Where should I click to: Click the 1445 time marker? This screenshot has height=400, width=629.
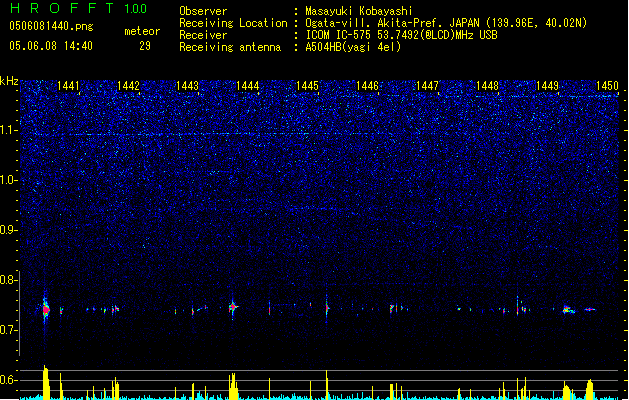tap(307, 86)
